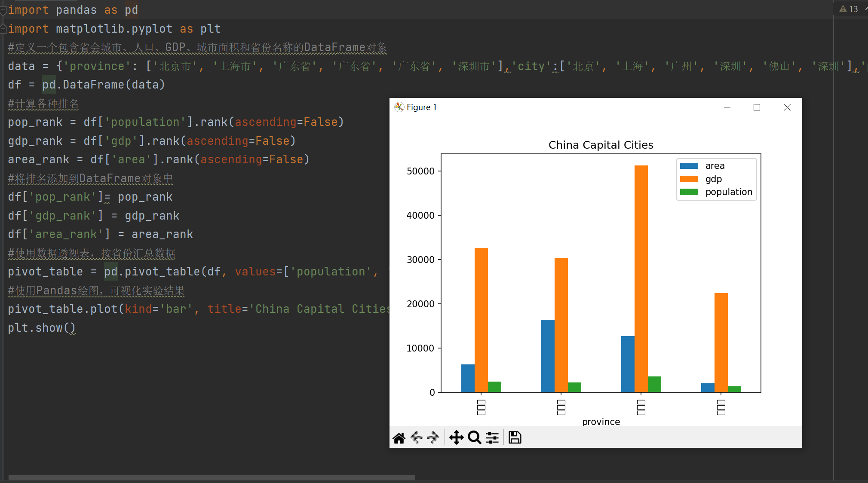Viewport: 868px width, 483px height.
Task: Maximize the Figure 1 window
Action: coord(757,107)
